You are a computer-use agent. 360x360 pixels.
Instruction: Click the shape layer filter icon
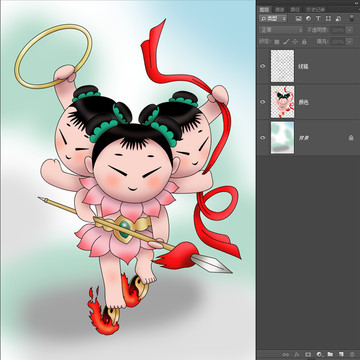[x=328, y=19]
